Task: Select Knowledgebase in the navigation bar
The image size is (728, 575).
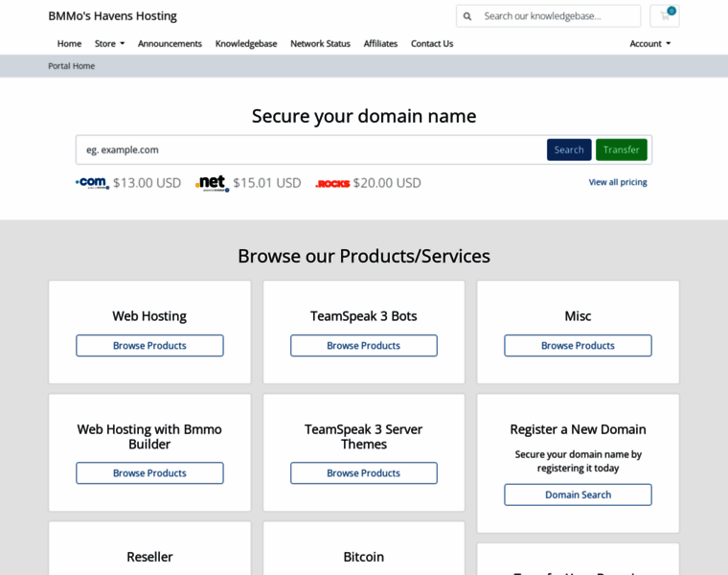Action: [246, 43]
